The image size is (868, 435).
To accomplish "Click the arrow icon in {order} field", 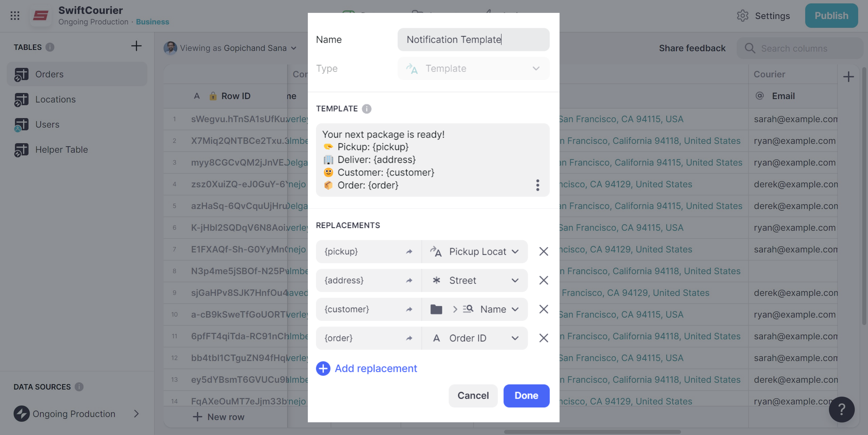I will coord(409,338).
